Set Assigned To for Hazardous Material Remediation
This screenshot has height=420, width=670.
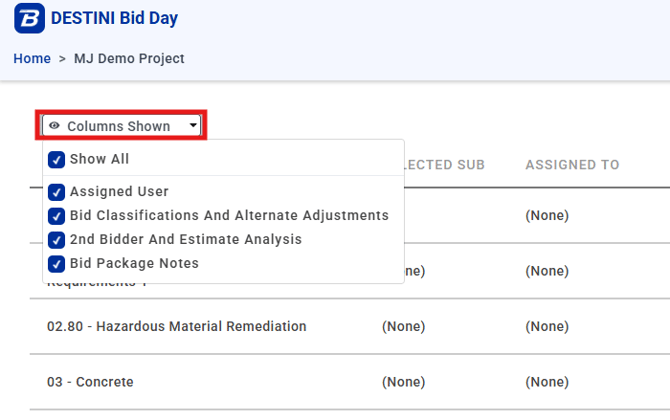coord(547,326)
